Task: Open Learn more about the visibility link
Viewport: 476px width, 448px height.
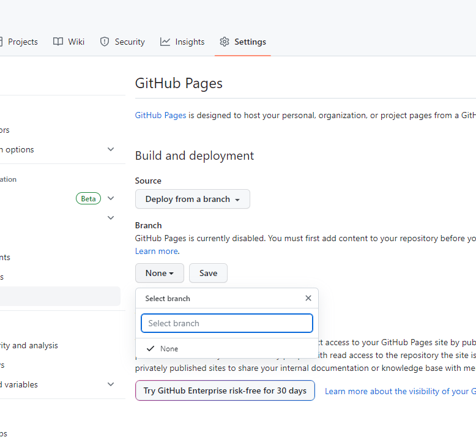Action: [x=400, y=391]
